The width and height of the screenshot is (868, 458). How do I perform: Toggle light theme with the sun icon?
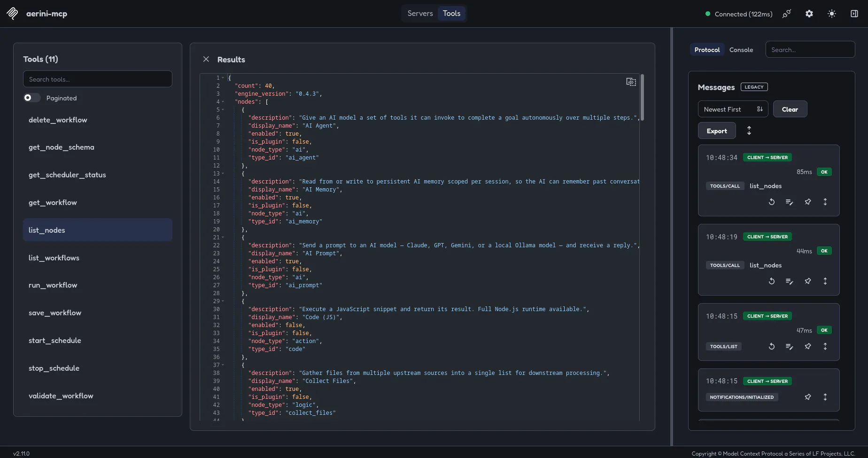coord(832,14)
